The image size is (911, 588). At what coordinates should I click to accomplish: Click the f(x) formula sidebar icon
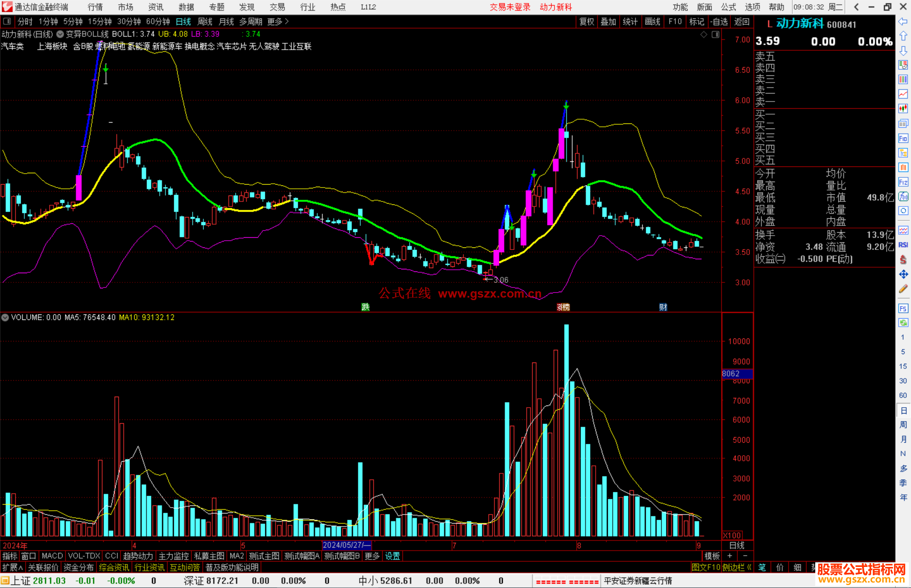tap(903, 197)
